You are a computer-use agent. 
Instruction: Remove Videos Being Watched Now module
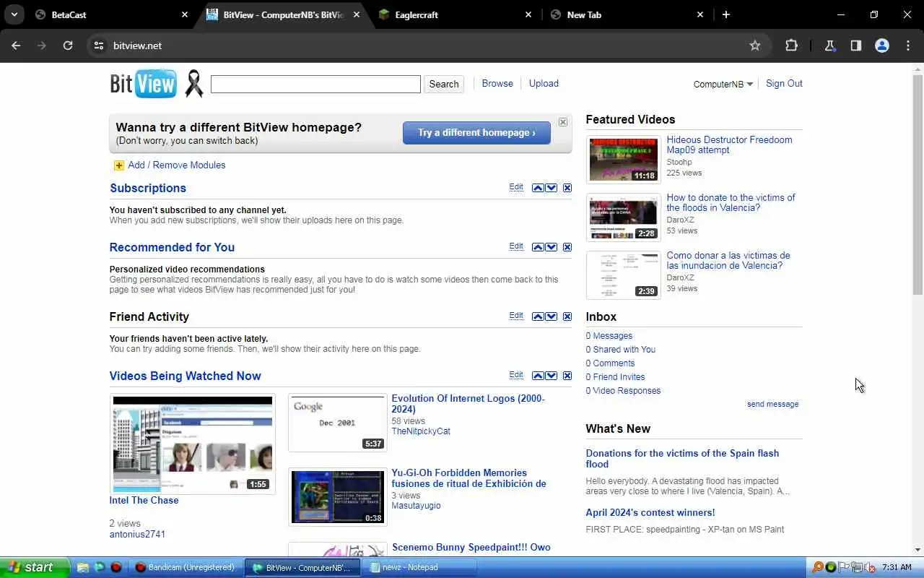pyautogui.click(x=567, y=376)
